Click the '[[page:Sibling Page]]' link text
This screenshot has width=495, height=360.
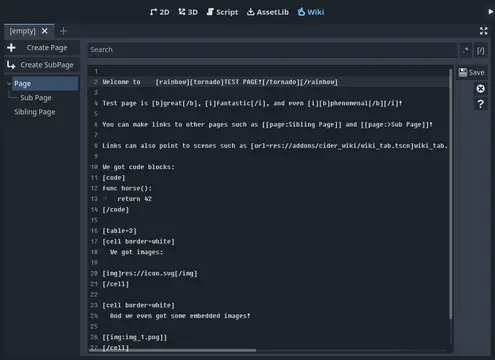302,125
